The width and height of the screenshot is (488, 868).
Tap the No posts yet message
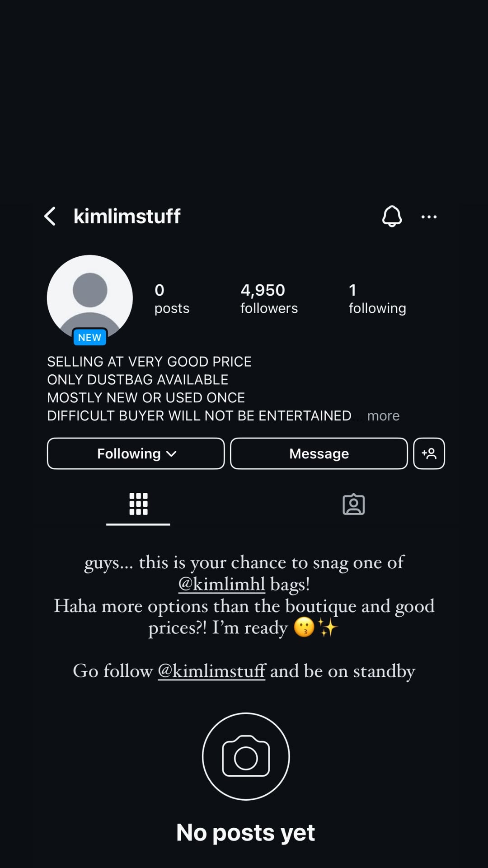pos(245,832)
